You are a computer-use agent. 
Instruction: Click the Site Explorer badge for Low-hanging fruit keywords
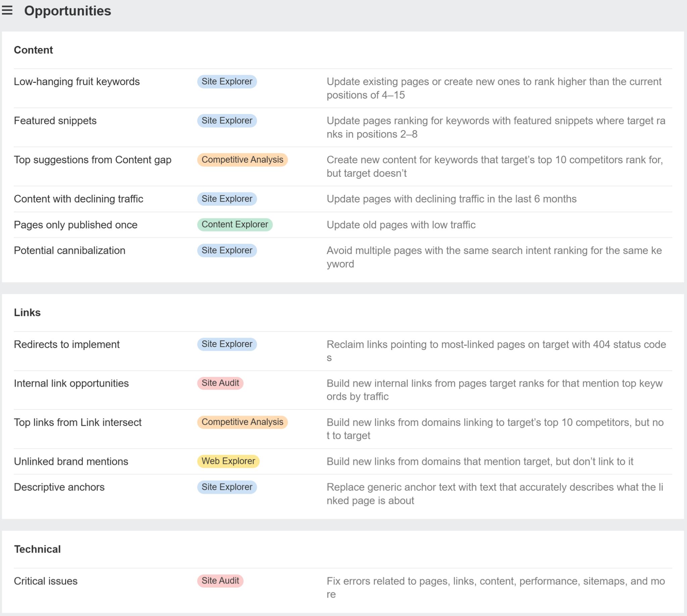[226, 81]
